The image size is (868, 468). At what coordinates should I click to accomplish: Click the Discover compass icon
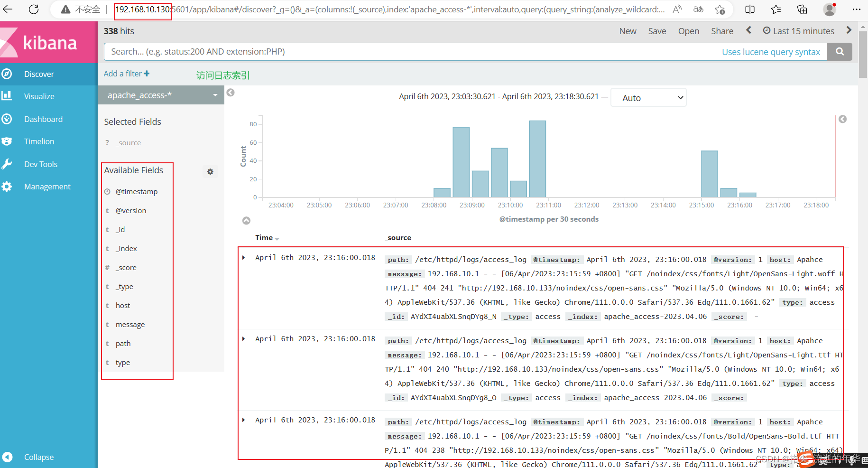(x=7, y=74)
